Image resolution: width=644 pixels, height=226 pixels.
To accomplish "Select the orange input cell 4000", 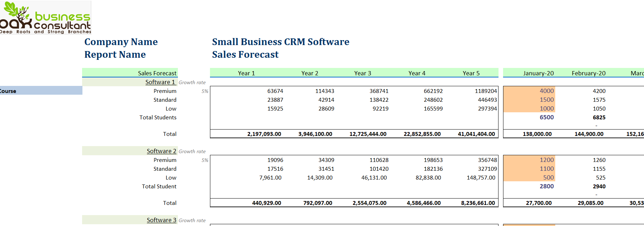I will [x=529, y=90].
